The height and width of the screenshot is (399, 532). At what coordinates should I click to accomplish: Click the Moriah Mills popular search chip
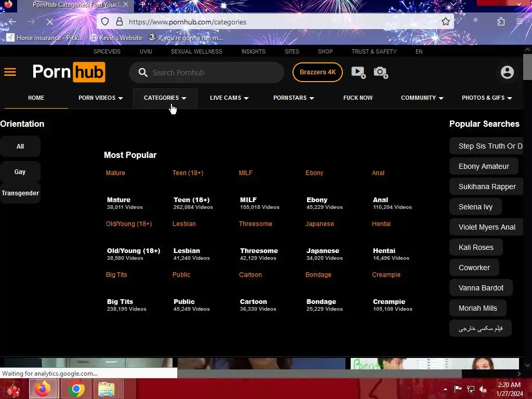478,308
